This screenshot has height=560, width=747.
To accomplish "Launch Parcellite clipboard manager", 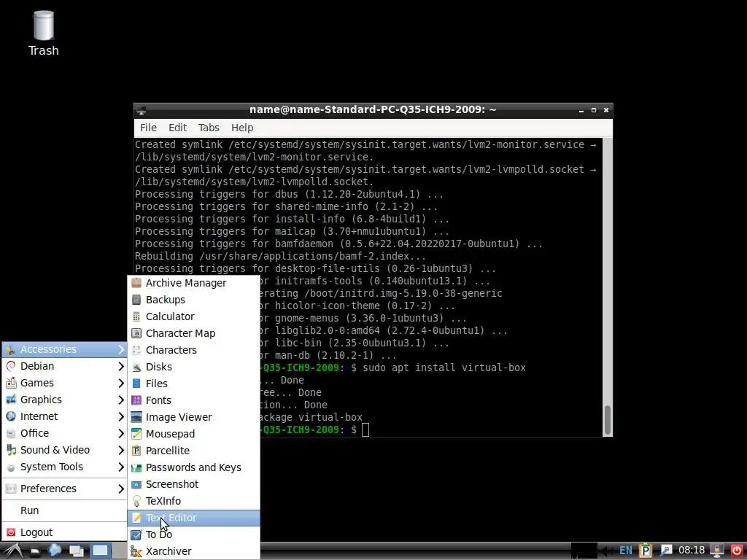I will (193, 451).
